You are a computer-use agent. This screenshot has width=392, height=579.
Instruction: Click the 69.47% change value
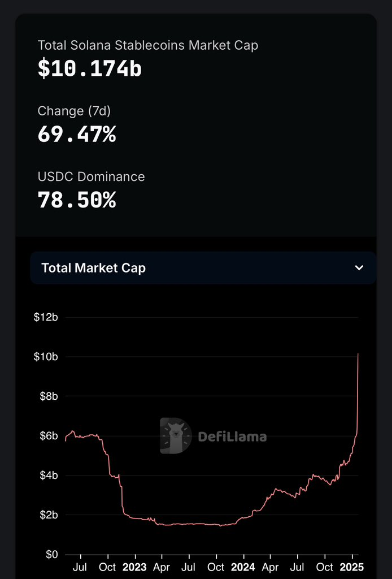[77, 135]
